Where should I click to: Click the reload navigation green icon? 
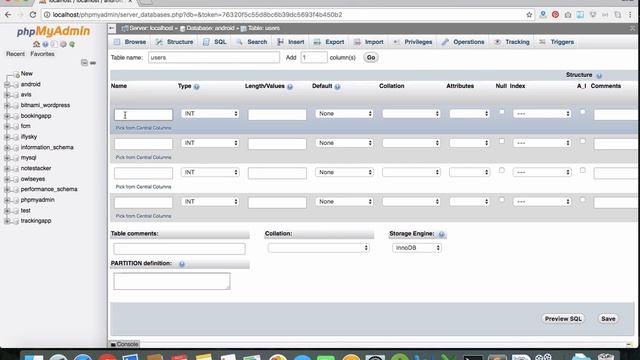[72, 44]
